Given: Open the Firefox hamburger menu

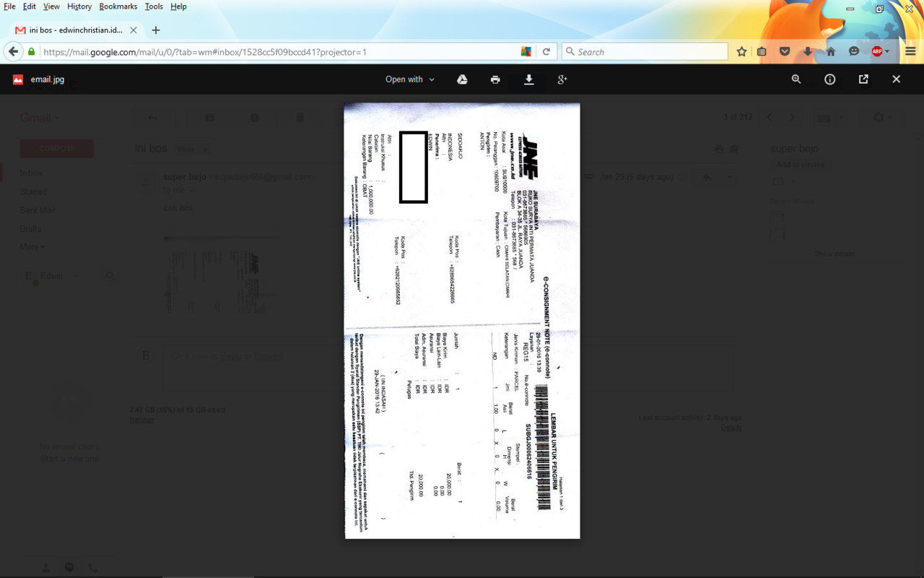Looking at the screenshot, I should [x=910, y=52].
